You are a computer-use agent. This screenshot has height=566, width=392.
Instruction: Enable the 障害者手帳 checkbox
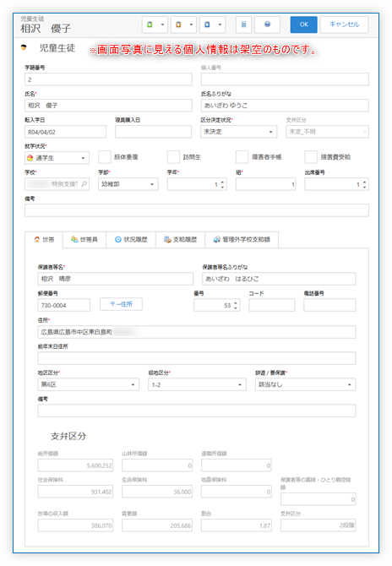[x=242, y=157]
